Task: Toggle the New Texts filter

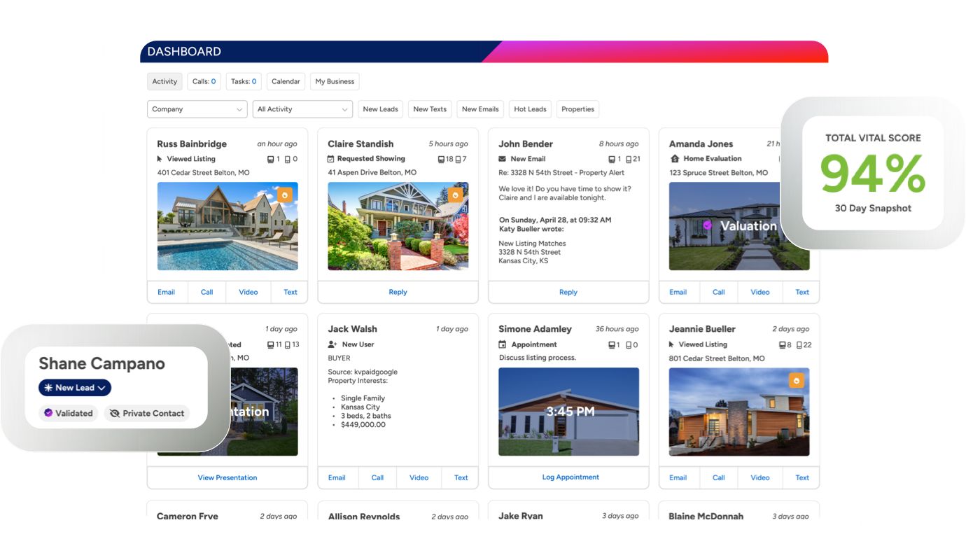Action: tap(429, 108)
